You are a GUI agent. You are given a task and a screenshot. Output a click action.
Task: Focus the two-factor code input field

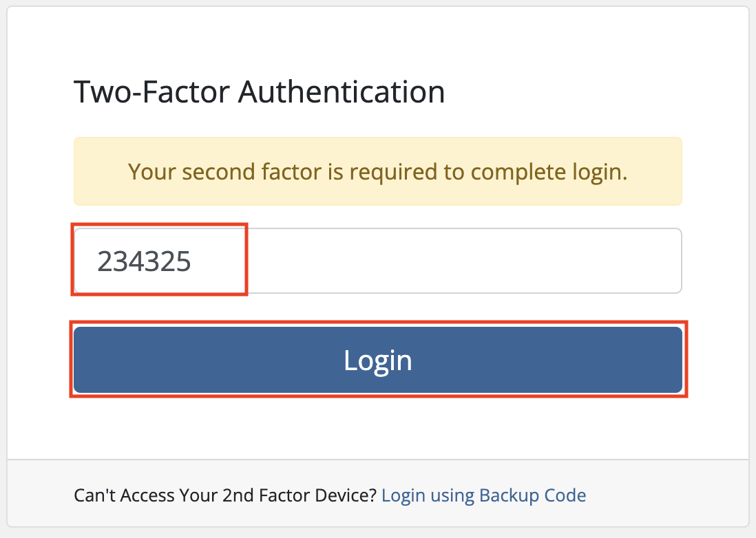[378, 261]
